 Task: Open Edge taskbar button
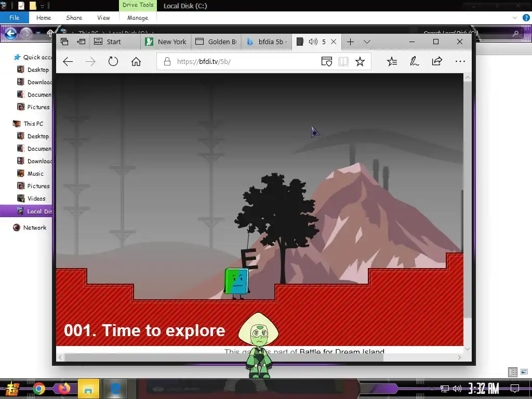(x=115, y=389)
